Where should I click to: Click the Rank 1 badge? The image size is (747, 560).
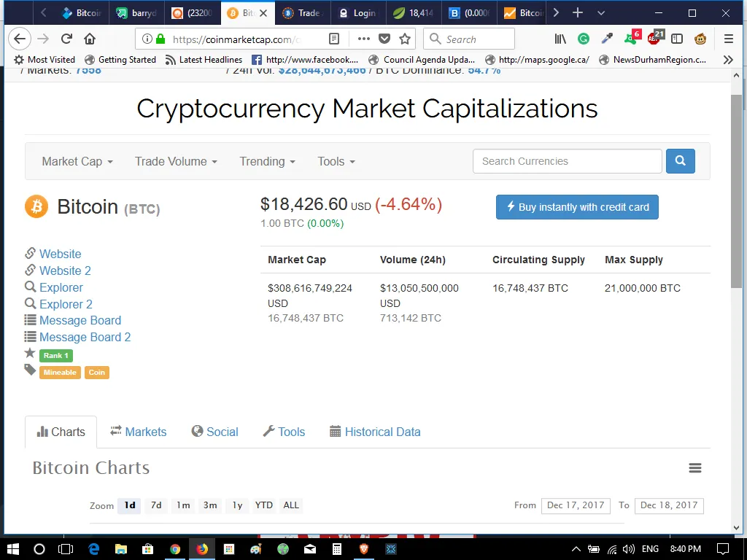click(55, 355)
